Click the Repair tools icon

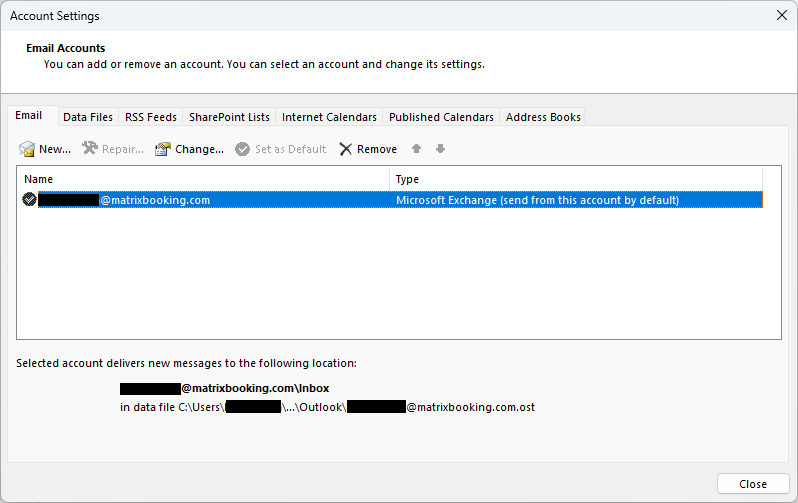coord(90,149)
